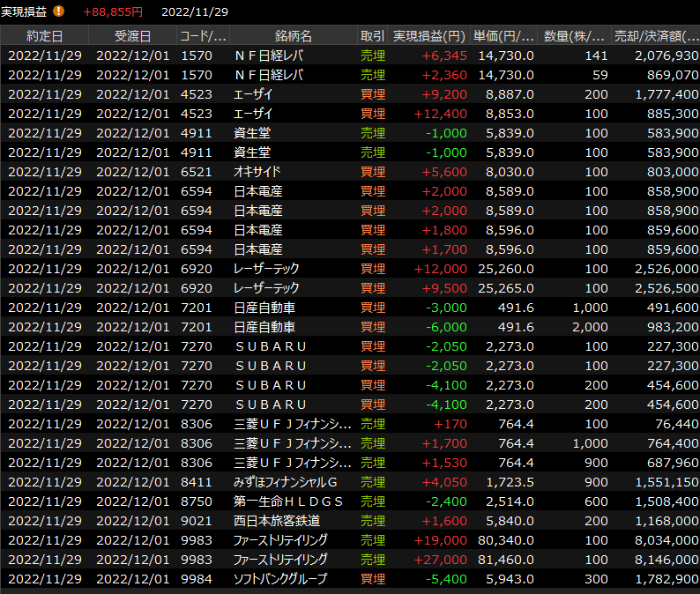This screenshot has width=700, height=594.
Task: Click the コード column header
Action: click(203, 36)
